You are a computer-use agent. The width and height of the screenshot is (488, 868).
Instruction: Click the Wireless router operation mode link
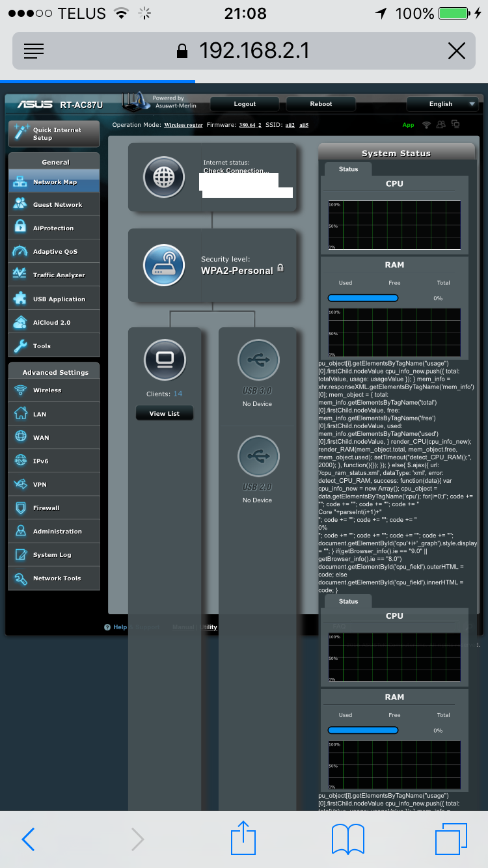(183, 124)
